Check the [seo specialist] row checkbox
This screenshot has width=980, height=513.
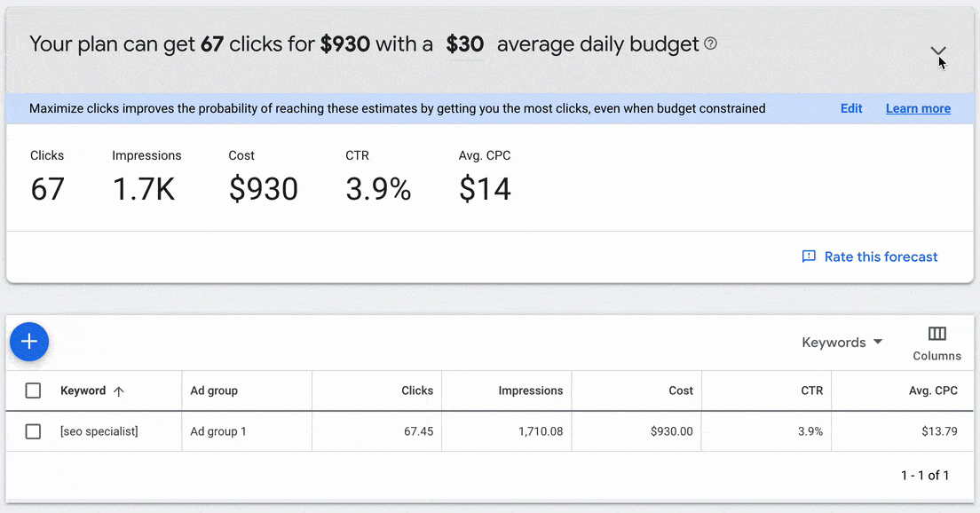coord(33,431)
